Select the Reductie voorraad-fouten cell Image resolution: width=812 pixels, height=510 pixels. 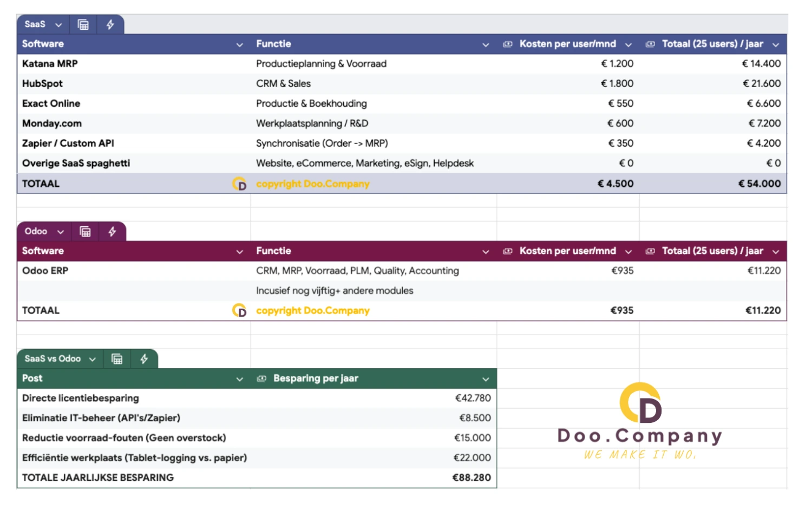pyautogui.click(x=134, y=438)
